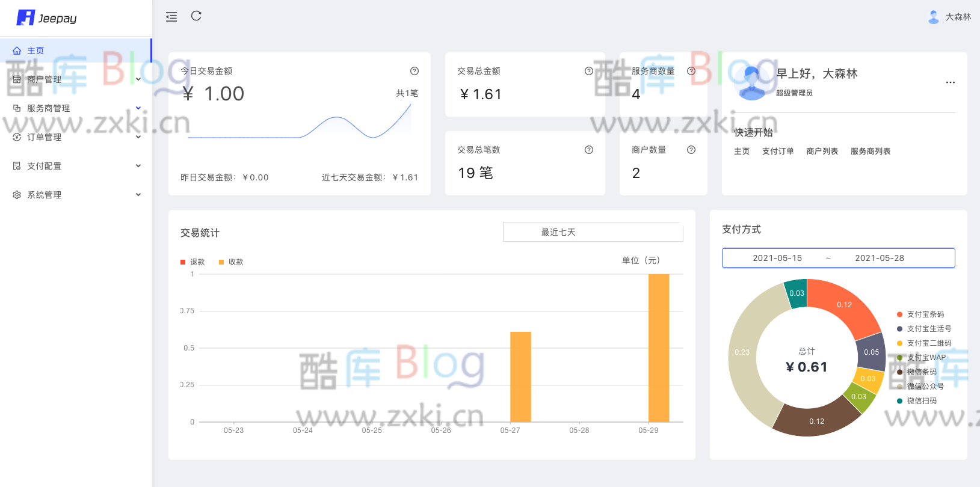980x487 pixels.
Task: Click the 05-27 bar in chart
Action: 520,377
